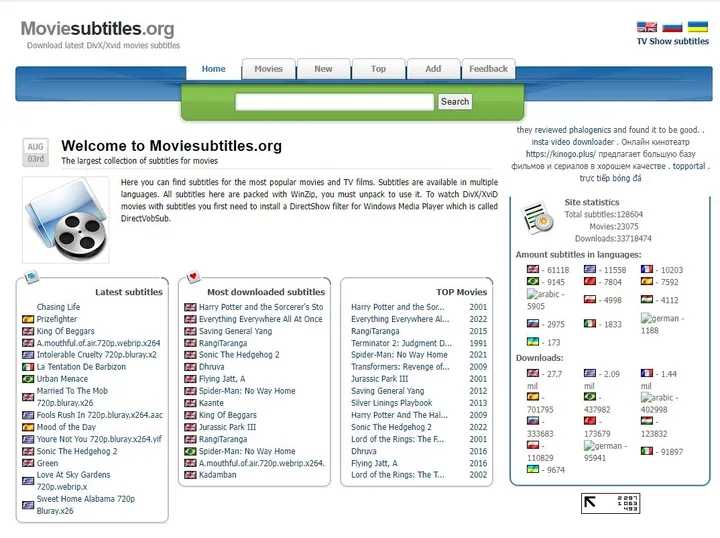Click the Search button
The image size is (720, 538).
pyautogui.click(x=455, y=101)
